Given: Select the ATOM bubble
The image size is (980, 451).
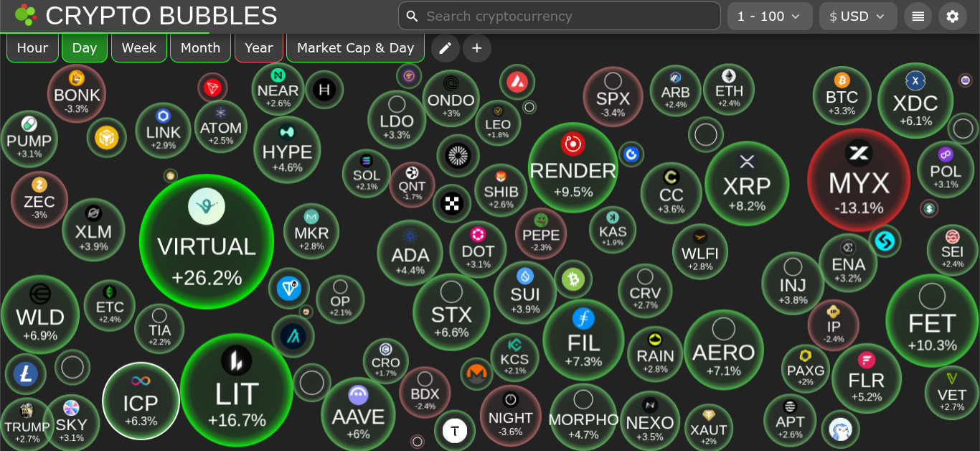Looking at the screenshot, I should tap(221, 126).
